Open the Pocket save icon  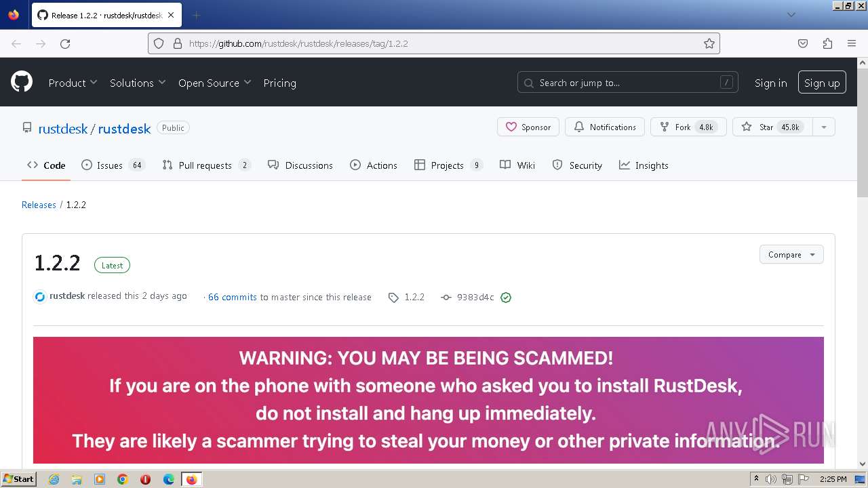click(803, 43)
